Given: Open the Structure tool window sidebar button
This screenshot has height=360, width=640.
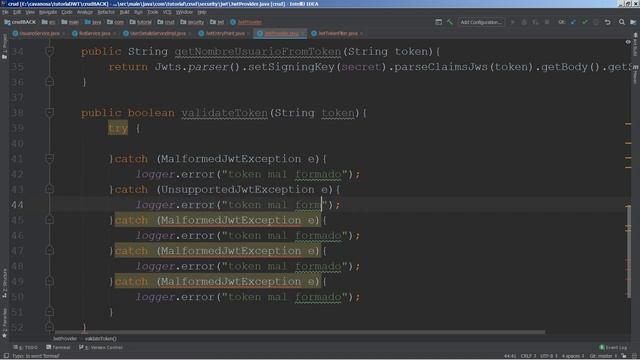Looking at the screenshot, I should click(x=4, y=283).
